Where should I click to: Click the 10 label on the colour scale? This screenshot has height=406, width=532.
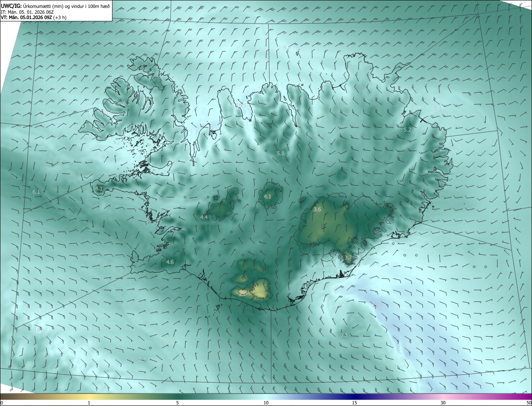(x=266, y=403)
